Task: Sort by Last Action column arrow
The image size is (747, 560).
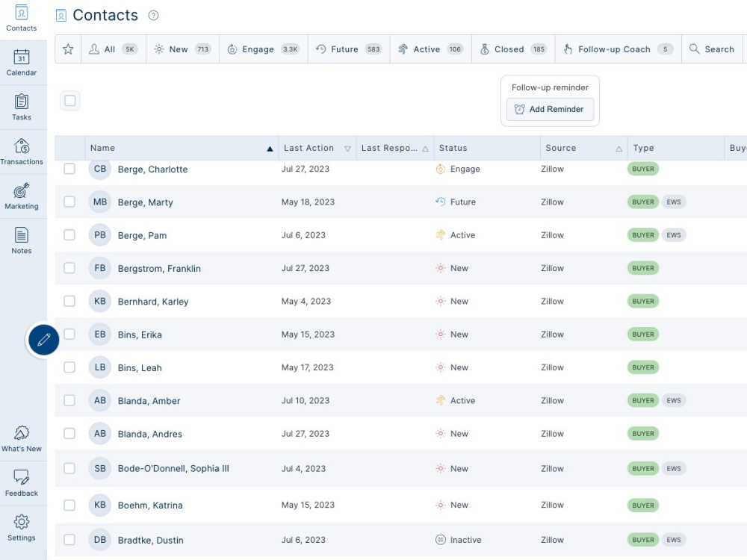Action: tap(348, 149)
